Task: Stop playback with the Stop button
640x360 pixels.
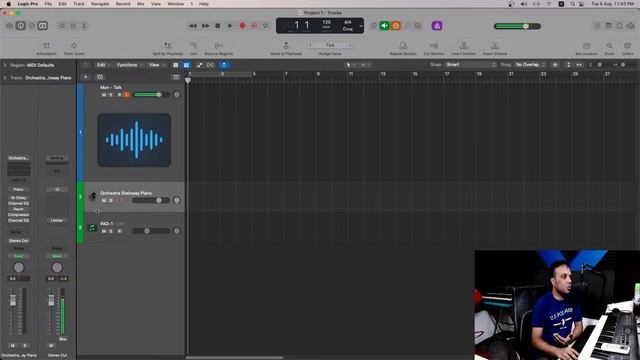Action: click(x=218, y=26)
